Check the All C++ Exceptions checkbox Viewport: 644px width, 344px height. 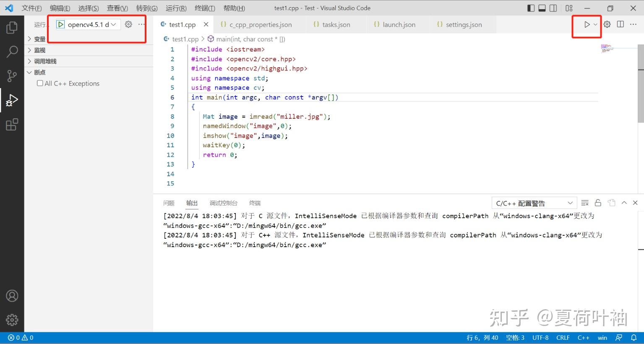pos(40,83)
